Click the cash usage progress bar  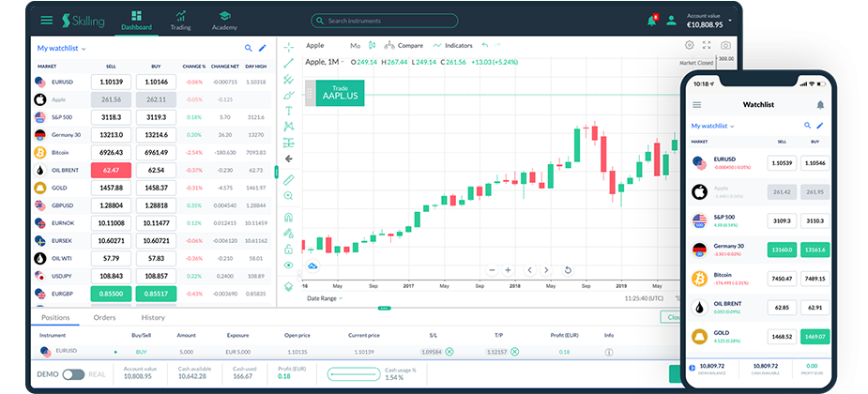click(352, 374)
